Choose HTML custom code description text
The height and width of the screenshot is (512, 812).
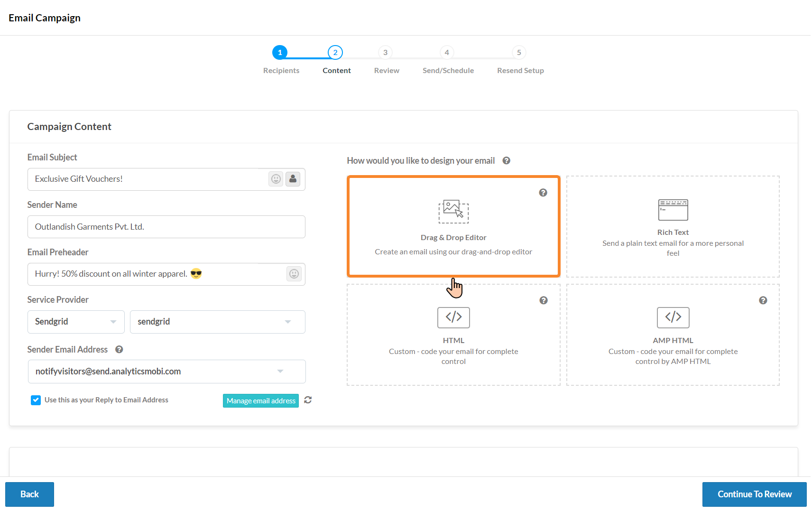coord(453,356)
